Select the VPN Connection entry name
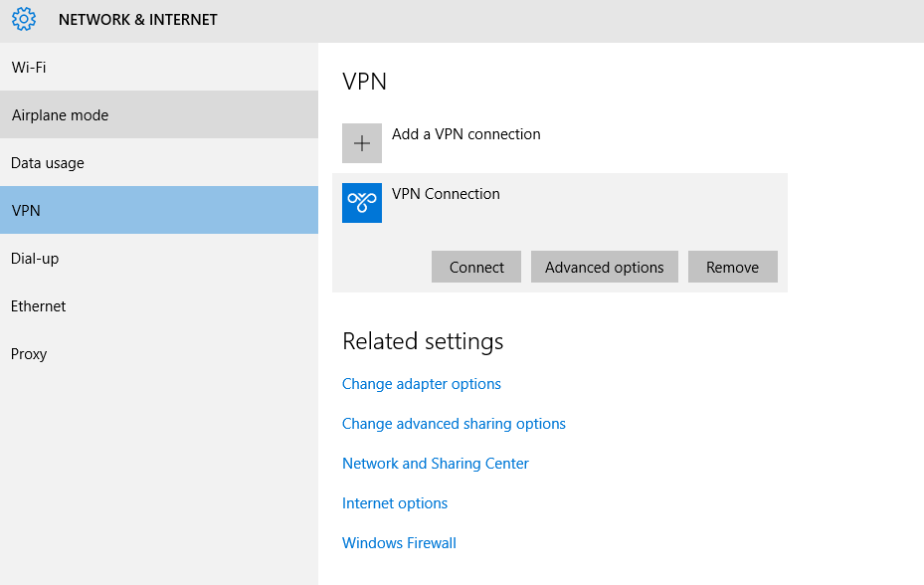Viewport: 924px width, 585px height. pos(446,194)
